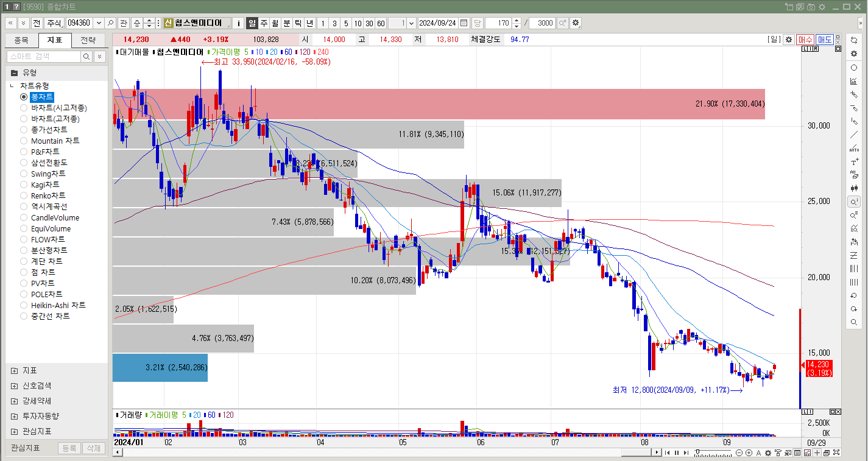The width and height of the screenshot is (868, 461).
Task: Click the gear icon next to 매수 button
Action: click(789, 40)
